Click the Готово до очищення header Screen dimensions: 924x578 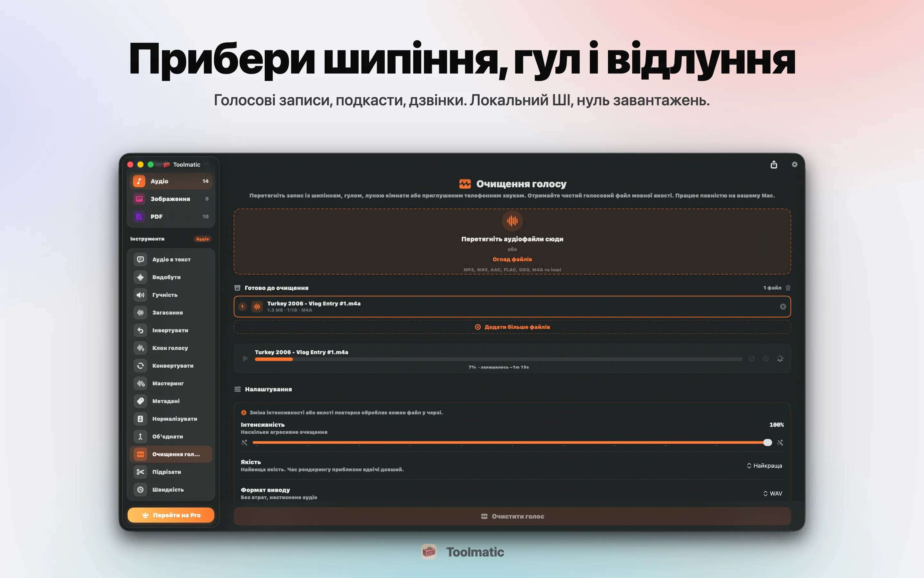tap(271, 287)
